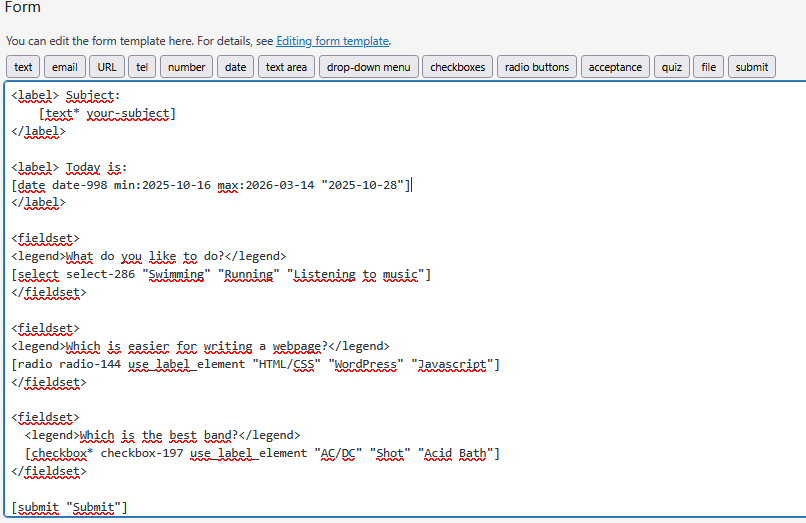Insert a submit button tag
Image resolution: width=806 pixels, height=523 pixels.
click(x=752, y=67)
